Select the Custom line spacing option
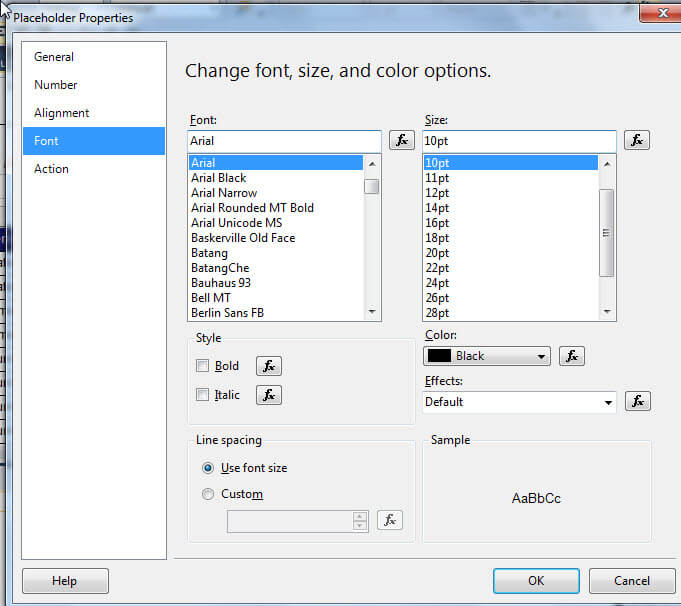681x606 pixels. coord(208,494)
